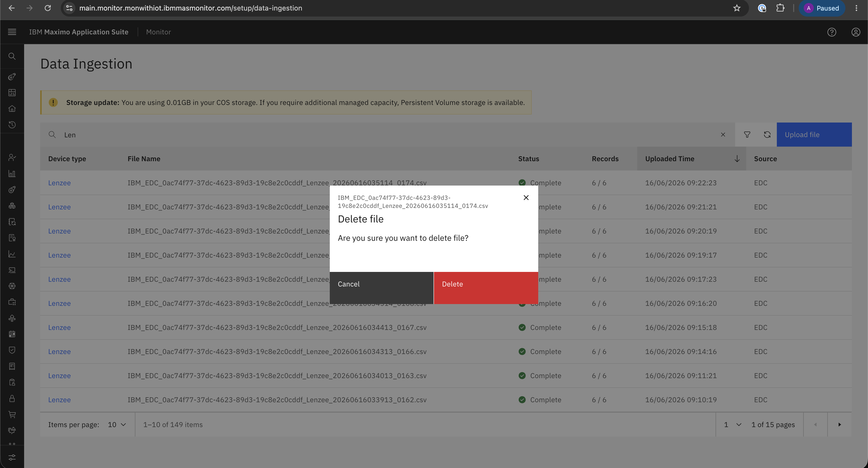
Task: Open the workflow diamond icon in sidebar
Action: pos(12,318)
